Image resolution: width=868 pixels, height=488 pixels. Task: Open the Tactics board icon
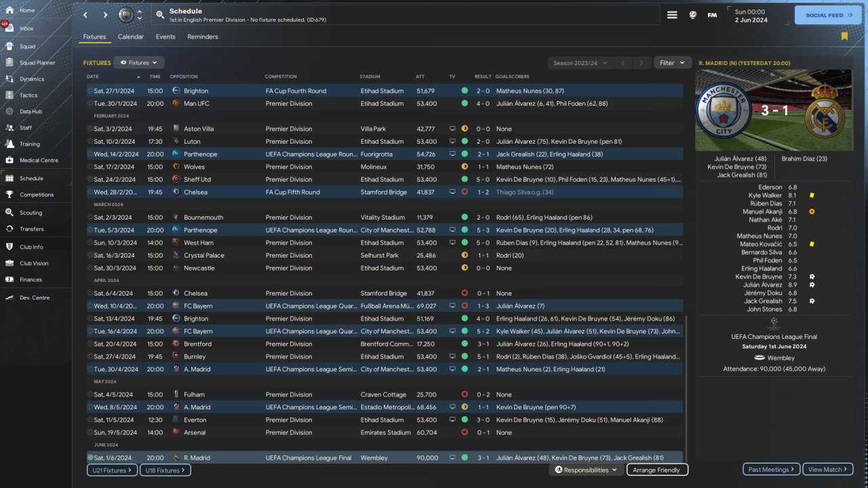(9, 96)
